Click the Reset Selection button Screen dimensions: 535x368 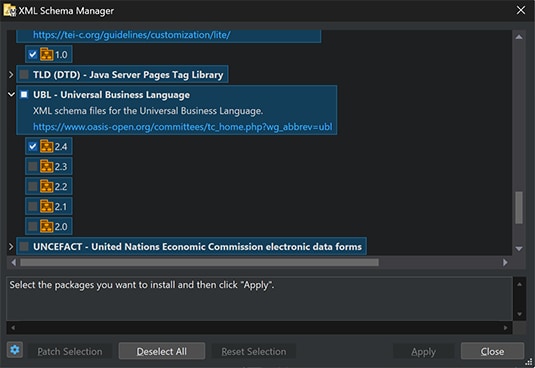point(254,351)
